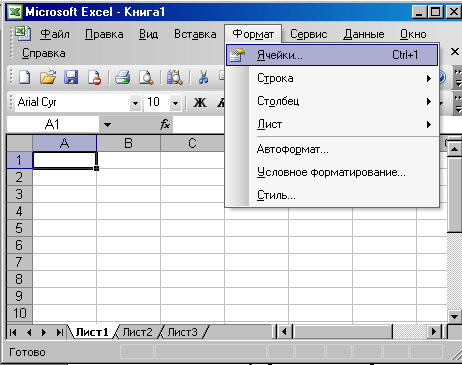Open the Вставка menu
Screen dimensions: 462x365
click(195, 34)
